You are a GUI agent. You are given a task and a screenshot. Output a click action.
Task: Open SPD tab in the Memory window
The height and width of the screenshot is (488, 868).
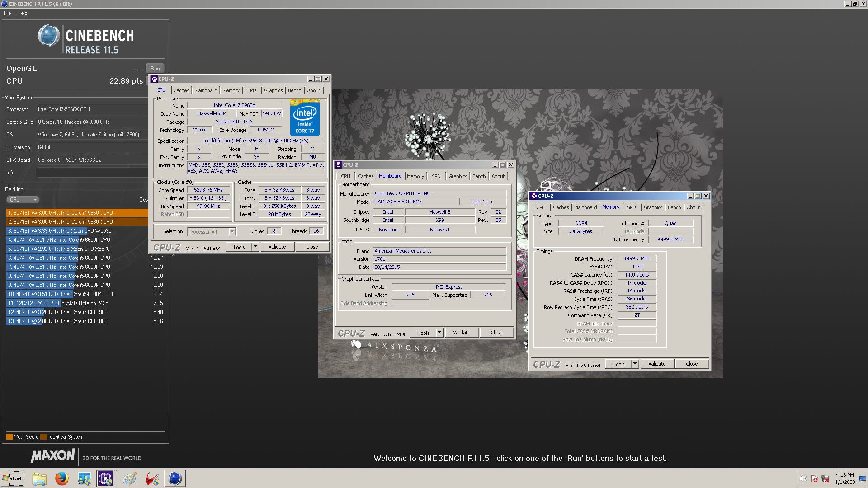[x=632, y=207]
